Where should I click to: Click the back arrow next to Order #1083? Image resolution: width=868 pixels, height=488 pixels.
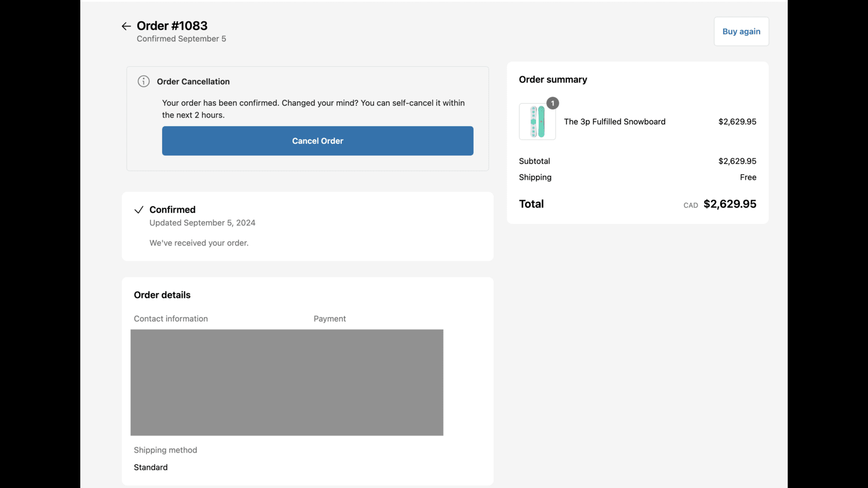click(x=126, y=25)
